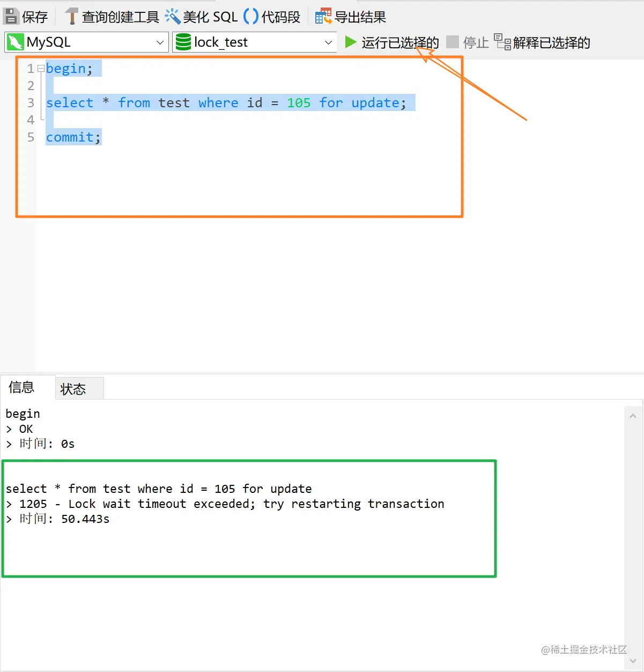The height and width of the screenshot is (672, 644).
Task: Expand the lock_test database dropdown arrow
Action: (x=328, y=42)
